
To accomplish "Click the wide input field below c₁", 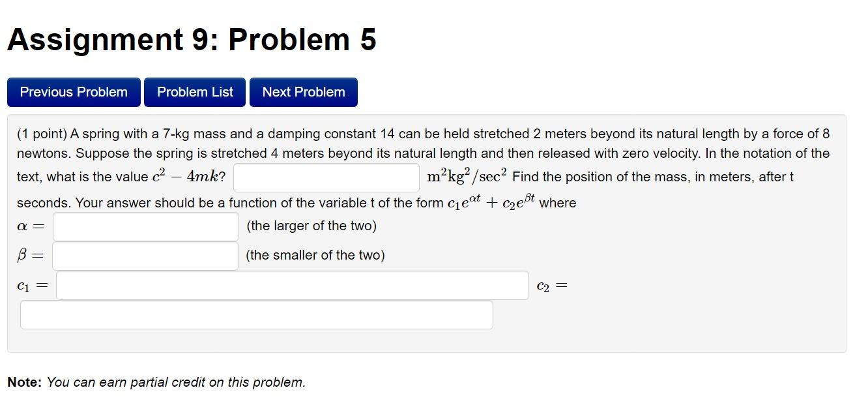I will (x=256, y=314).
